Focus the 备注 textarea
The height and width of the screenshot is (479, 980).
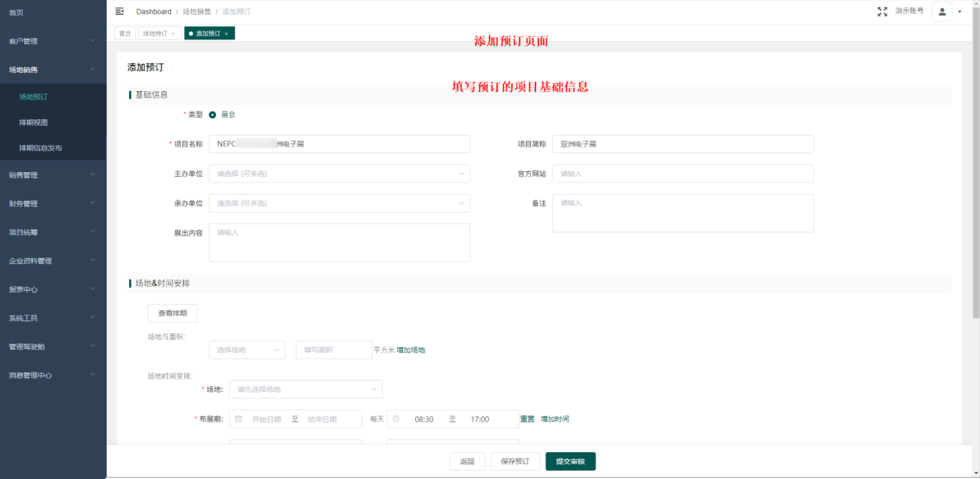[x=683, y=213]
